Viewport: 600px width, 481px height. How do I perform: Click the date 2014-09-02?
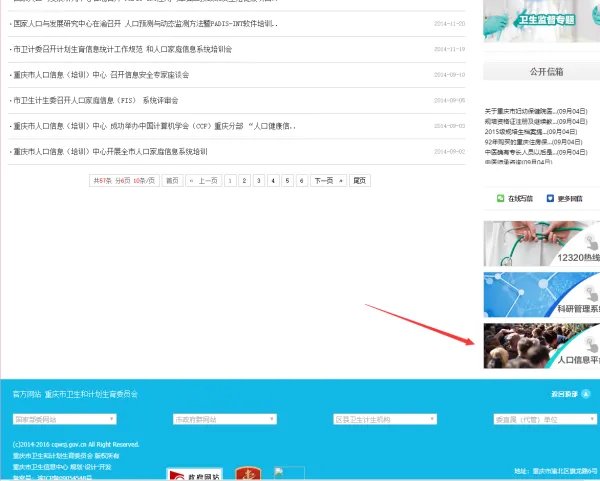[449, 152]
